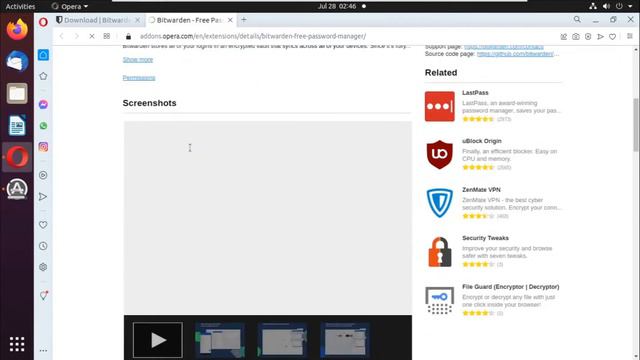The image size is (640, 360).
Task: Open Software Updater from the dock
Action: tap(17, 189)
